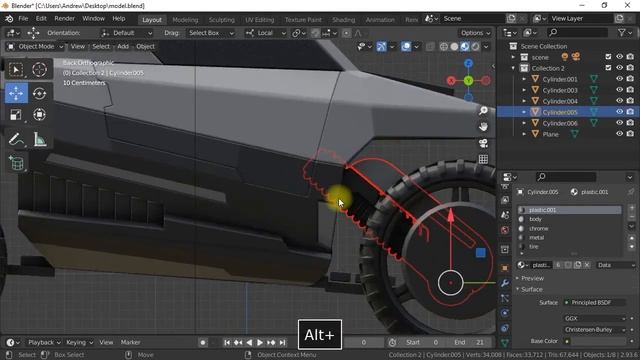Screen dimensions: 640x360
Task: Open the Object properties tab
Action: [505, 268]
